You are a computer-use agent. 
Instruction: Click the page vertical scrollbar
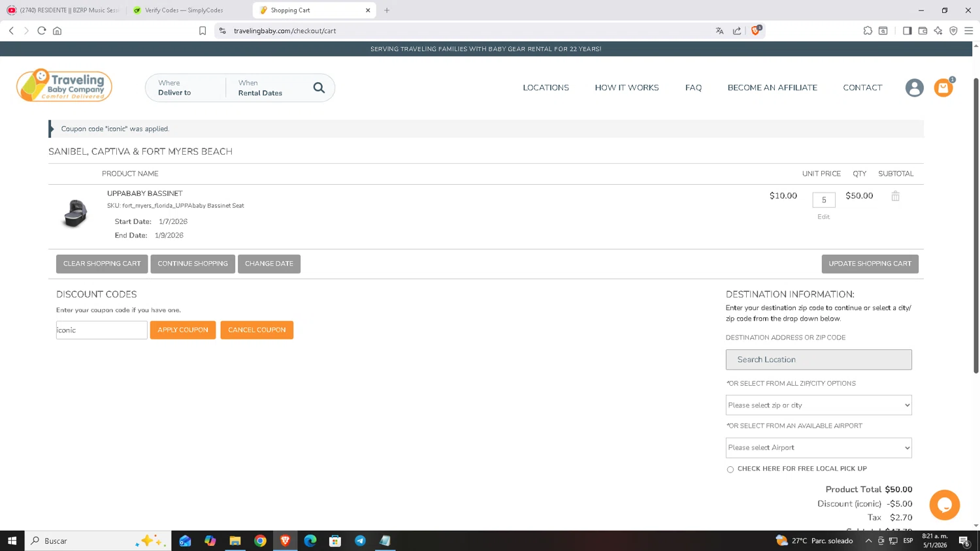pyautogui.click(x=976, y=225)
